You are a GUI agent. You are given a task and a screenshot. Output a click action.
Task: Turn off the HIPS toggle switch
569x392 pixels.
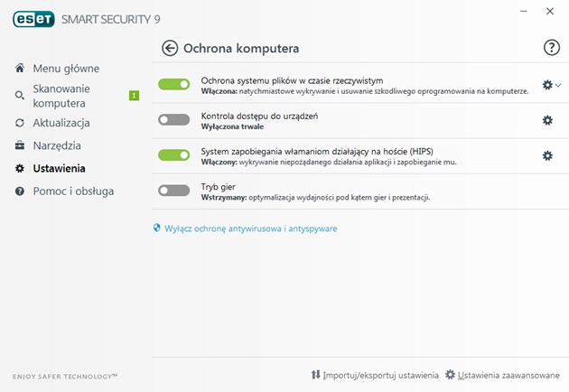pos(173,155)
